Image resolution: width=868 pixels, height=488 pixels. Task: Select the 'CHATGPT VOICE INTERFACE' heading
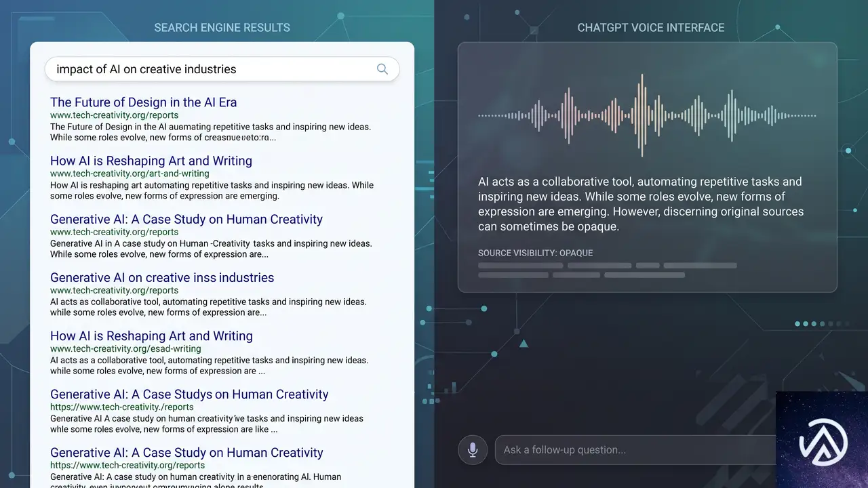tap(651, 28)
